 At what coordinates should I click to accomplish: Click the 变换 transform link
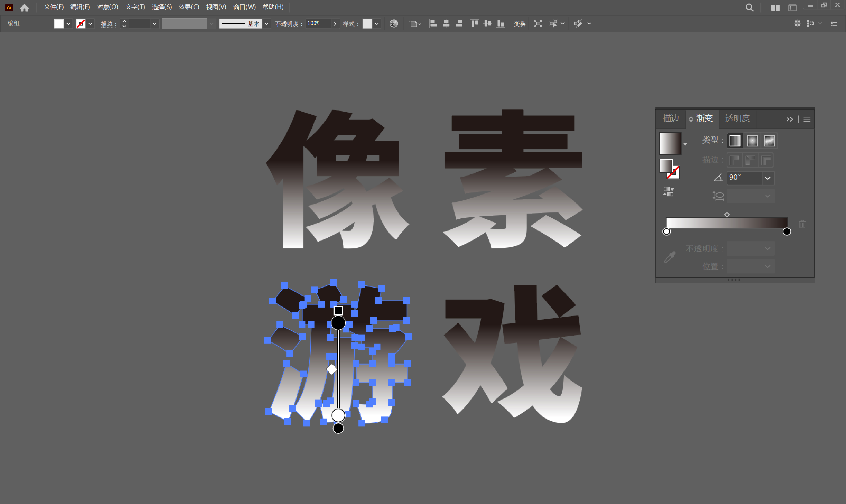519,24
